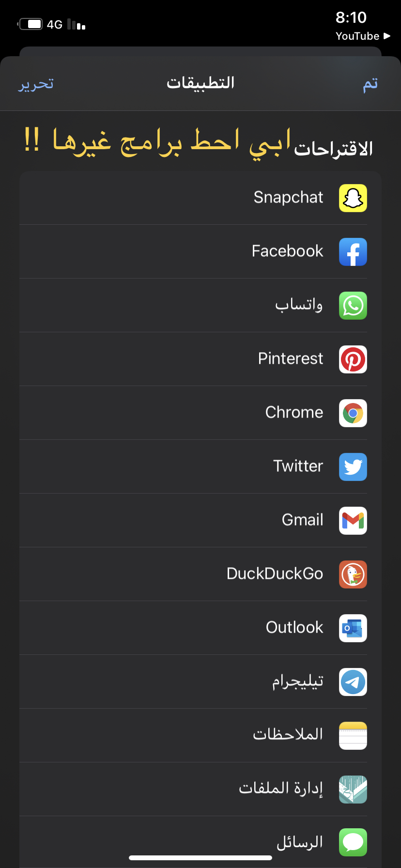The width and height of the screenshot is (401, 868).
Task: Return to YouTube via status bar link
Action: 363,36
